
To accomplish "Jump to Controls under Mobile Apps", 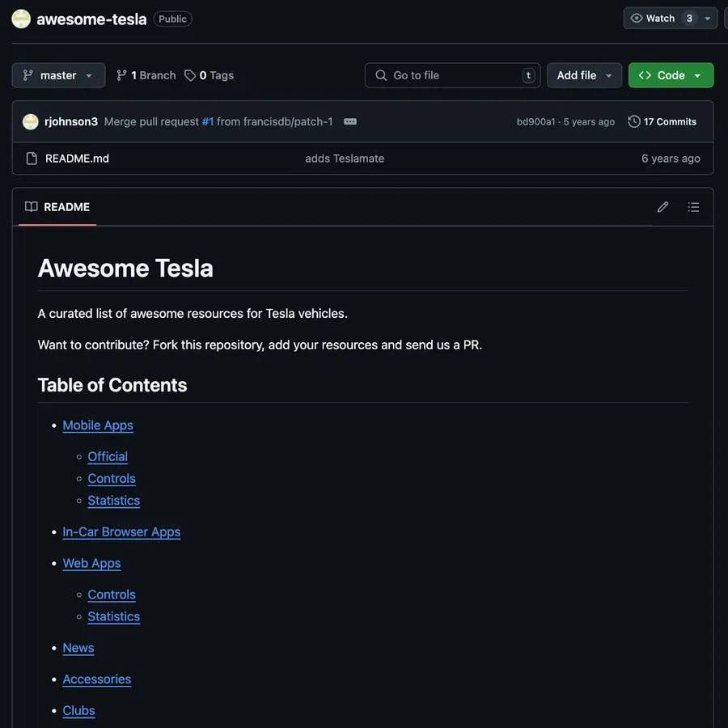I will pos(112,479).
